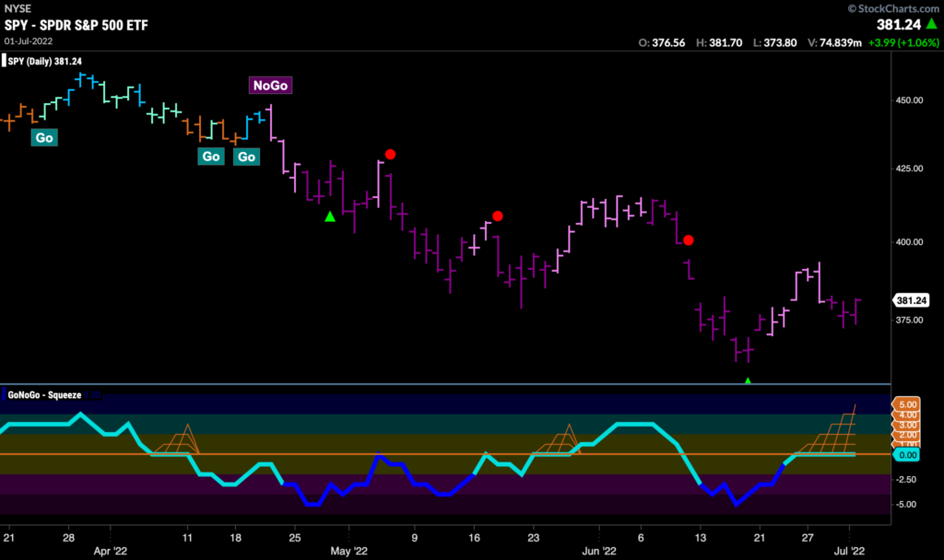Click the O: 376.56 open value
Screen dimensions: 944x560
(662, 42)
